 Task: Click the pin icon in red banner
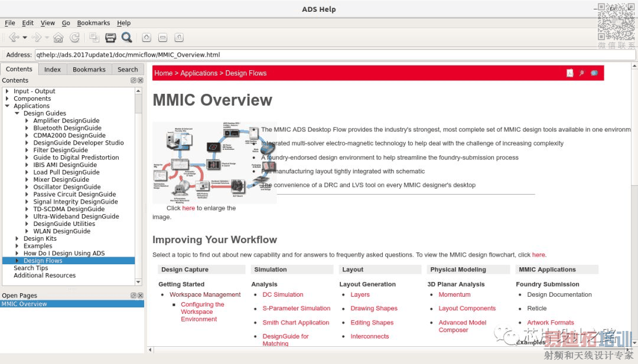click(581, 73)
